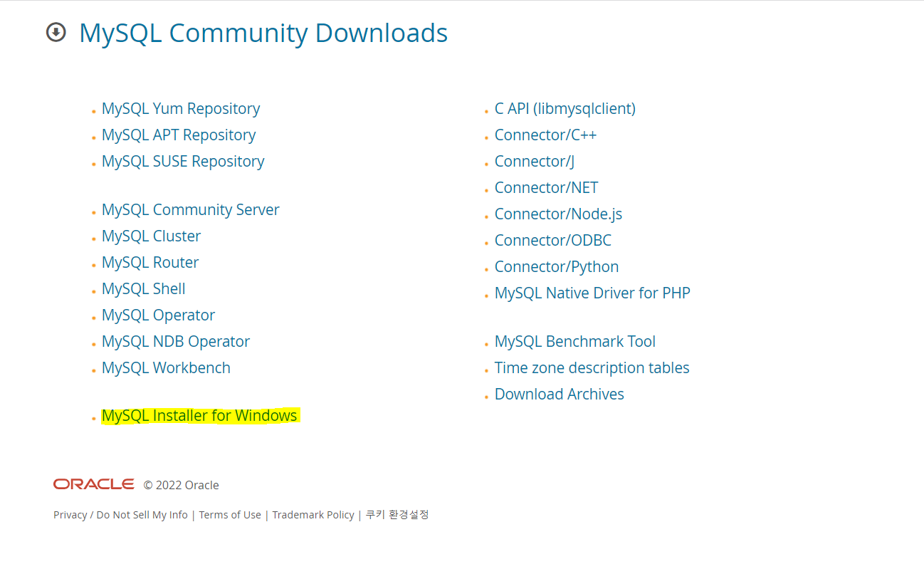This screenshot has height=564, width=924.
Task: Open Connector/Node.js link
Action: click(559, 214)
